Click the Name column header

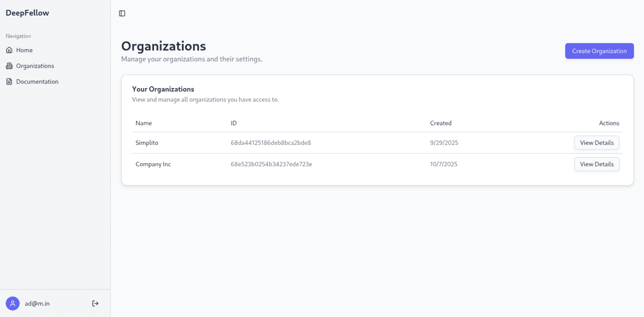pos(143,123)
